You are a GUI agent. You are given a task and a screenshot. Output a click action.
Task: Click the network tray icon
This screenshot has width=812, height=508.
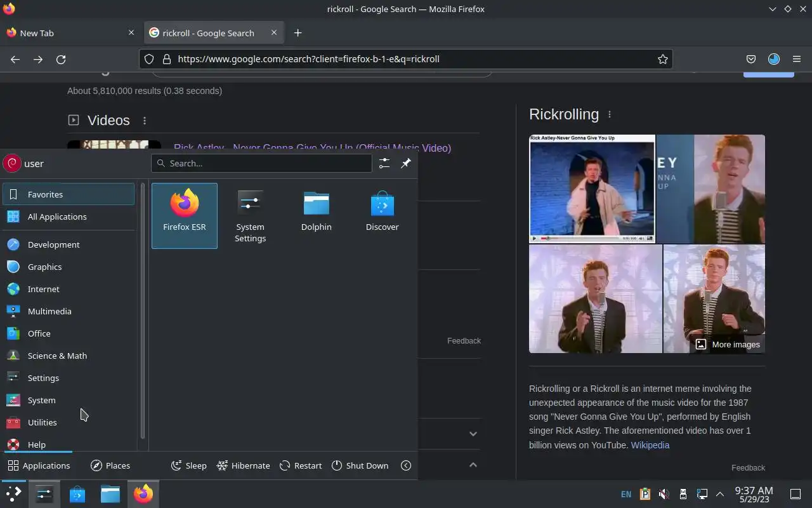702,494
